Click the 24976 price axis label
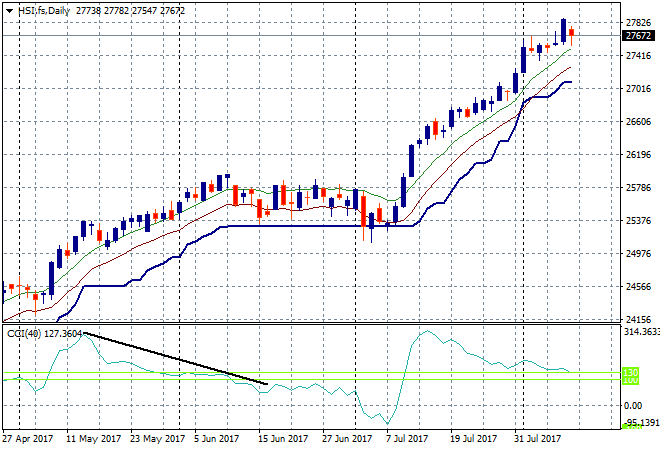This screenshot has height=450, width=660. 639,254
